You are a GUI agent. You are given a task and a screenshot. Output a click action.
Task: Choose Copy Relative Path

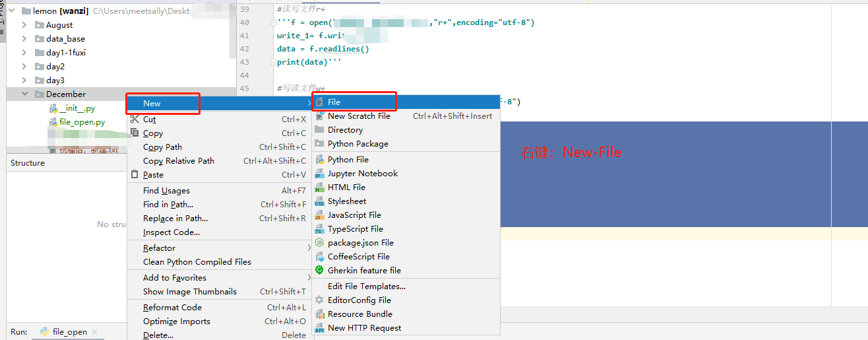(219, 161)
